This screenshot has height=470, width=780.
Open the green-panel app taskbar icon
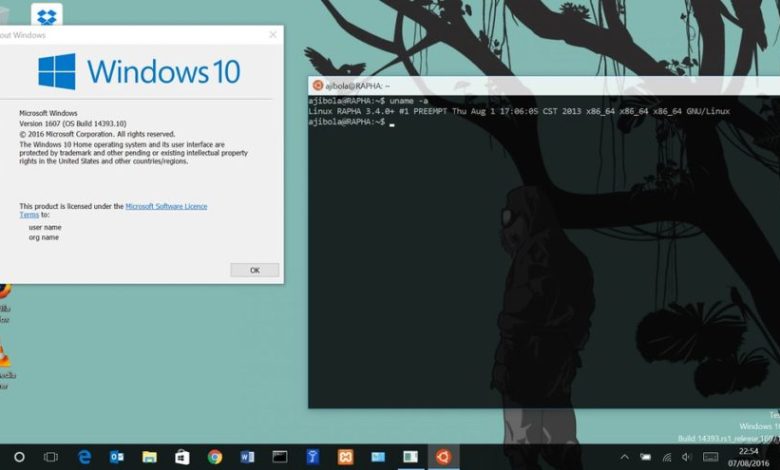(410, 457)
